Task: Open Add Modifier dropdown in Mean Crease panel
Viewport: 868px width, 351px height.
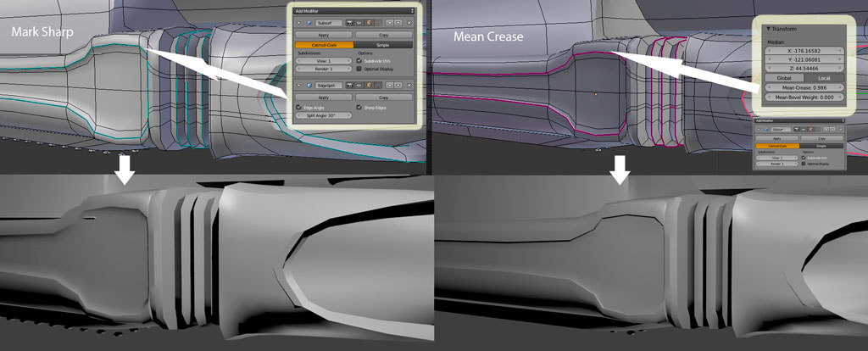Action: click(x=799, y=120)
